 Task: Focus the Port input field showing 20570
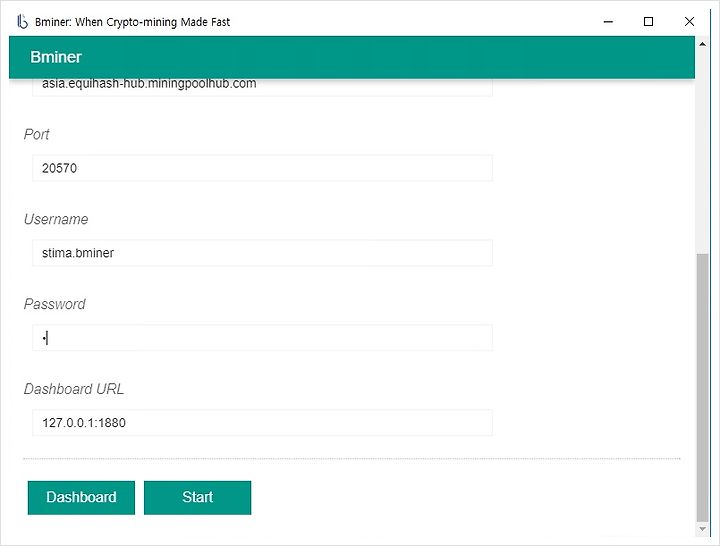click(262, 168)
